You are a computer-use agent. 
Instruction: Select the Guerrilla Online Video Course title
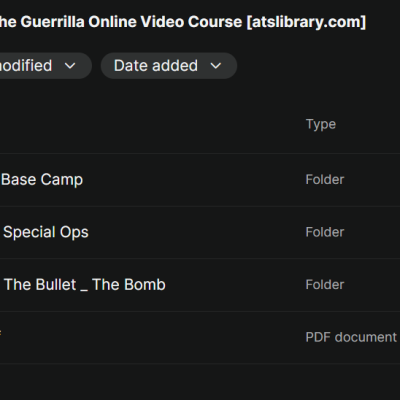point(183,22)
